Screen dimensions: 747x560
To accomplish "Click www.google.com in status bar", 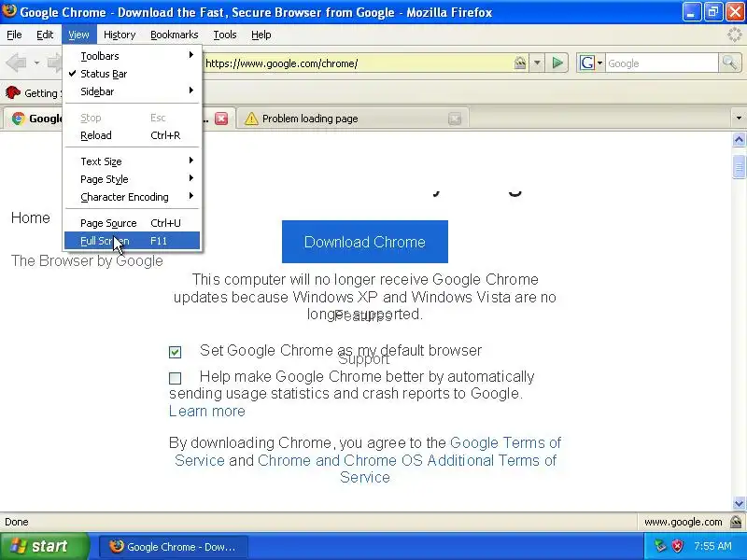I will [x=684, y=522].
